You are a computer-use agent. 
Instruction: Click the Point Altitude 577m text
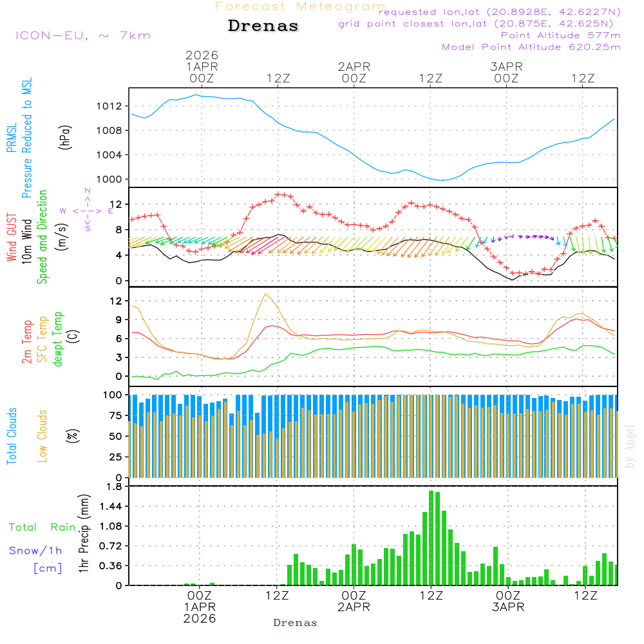pos(560,35)
